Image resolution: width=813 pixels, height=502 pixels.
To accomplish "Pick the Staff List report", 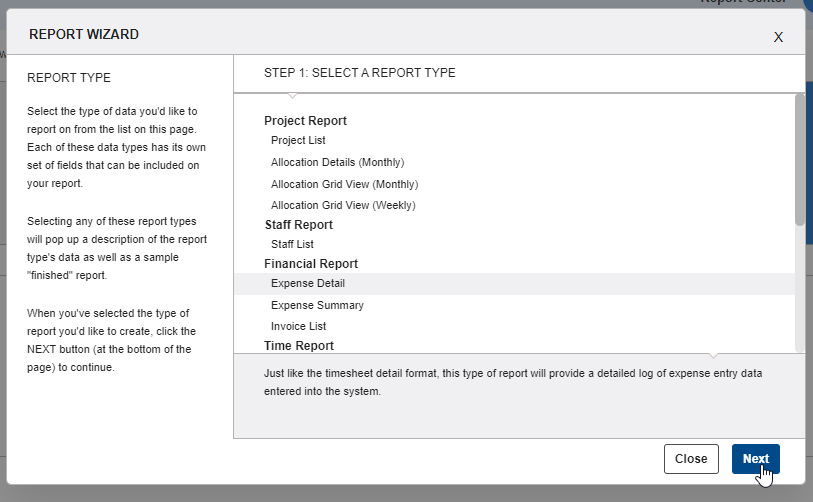I will coord(292,244).
